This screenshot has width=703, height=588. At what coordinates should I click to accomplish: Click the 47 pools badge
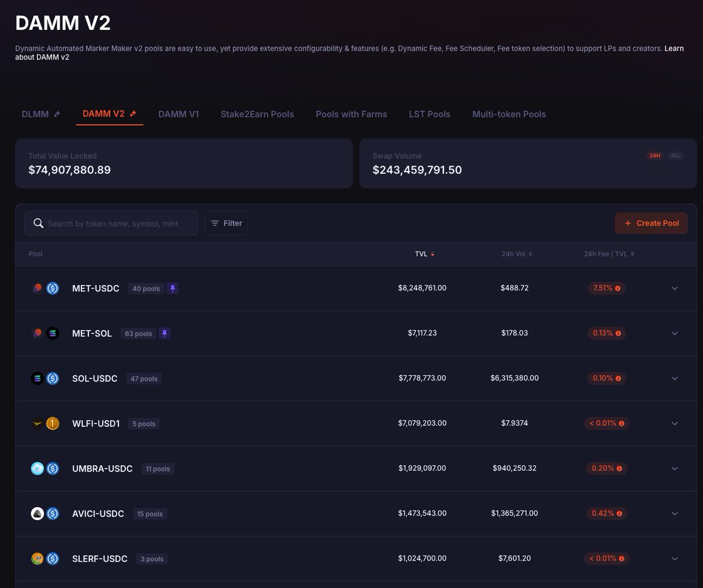[144, 379]
